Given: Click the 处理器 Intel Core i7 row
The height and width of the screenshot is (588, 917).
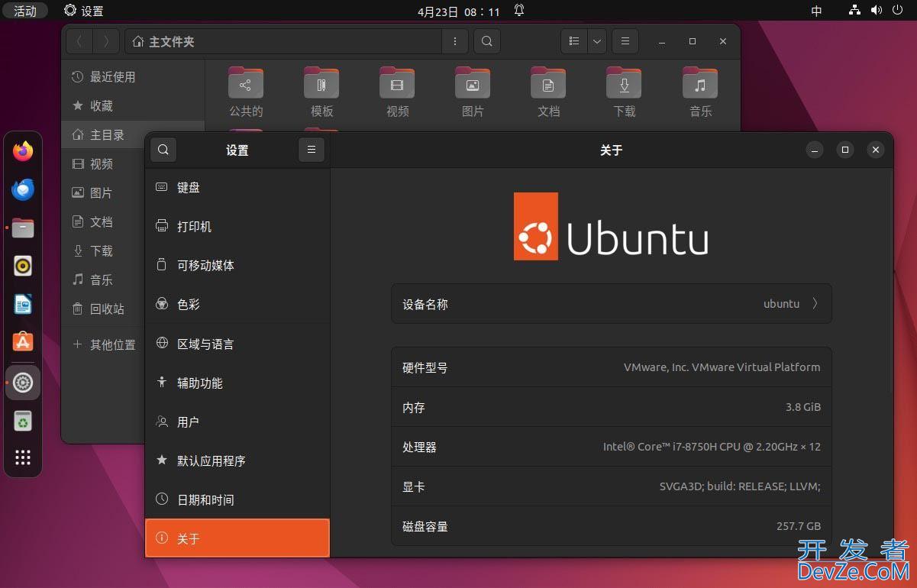Looking at the screenshot, I should (x=612, y=447).
